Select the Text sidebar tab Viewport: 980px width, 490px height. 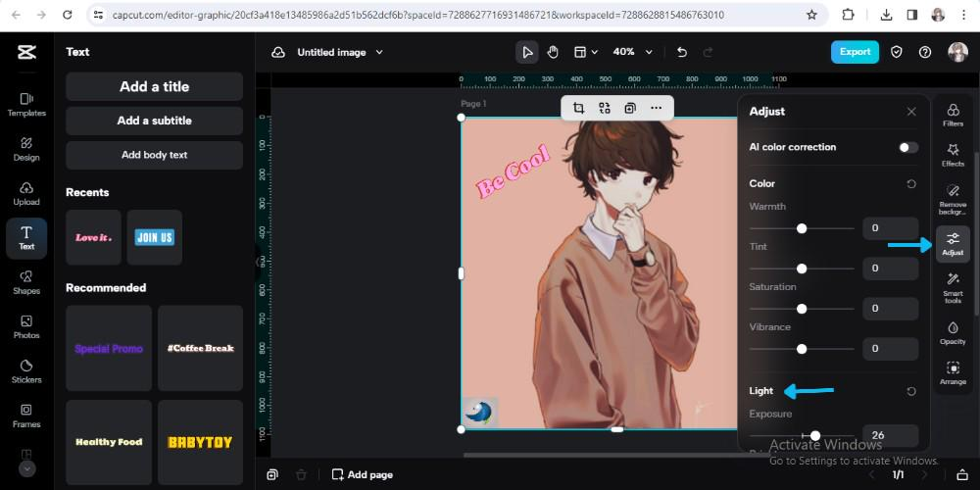click(x=26, y=238)
